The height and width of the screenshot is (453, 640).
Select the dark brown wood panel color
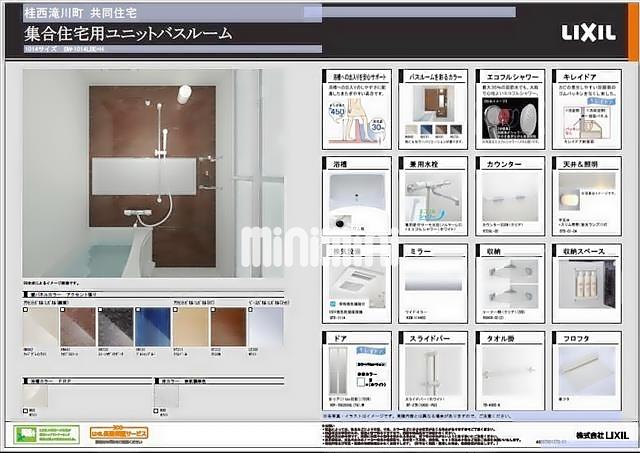tap(228, 327)
